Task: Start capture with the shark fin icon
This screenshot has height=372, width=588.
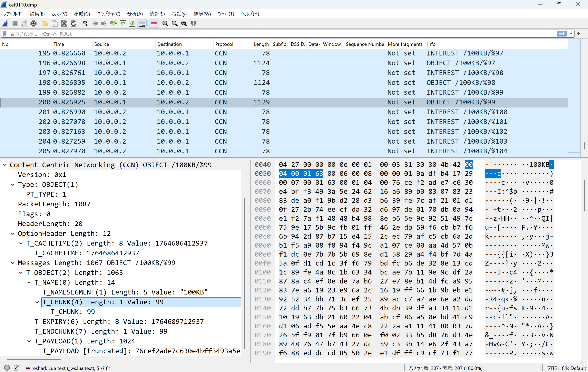Action: click(5, 23)
